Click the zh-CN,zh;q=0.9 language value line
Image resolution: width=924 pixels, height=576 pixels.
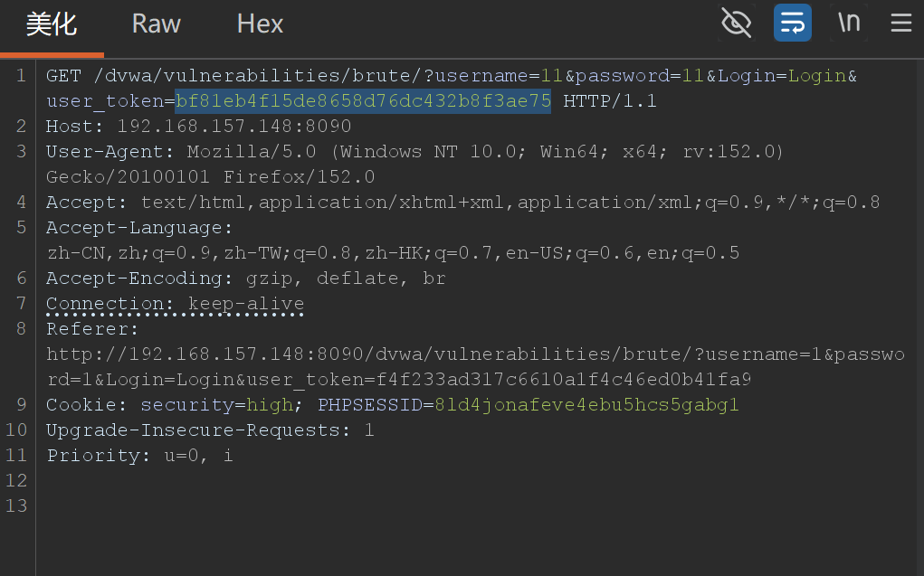click(393, 252)
